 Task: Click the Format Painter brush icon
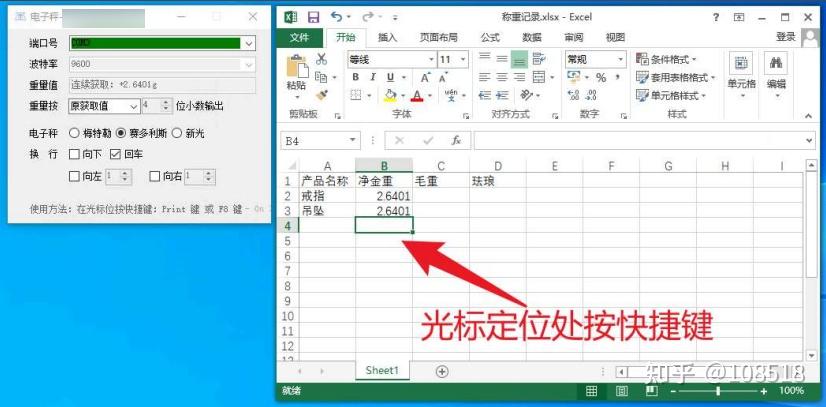(321, 95)
